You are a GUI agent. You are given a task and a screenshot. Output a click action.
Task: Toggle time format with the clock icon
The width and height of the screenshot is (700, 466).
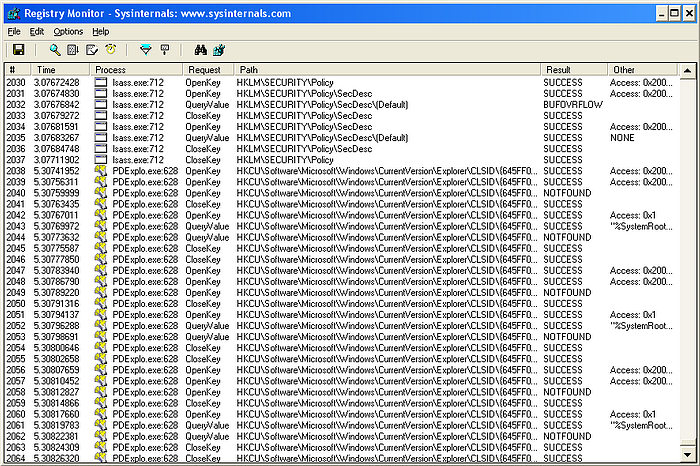(111, 50)
